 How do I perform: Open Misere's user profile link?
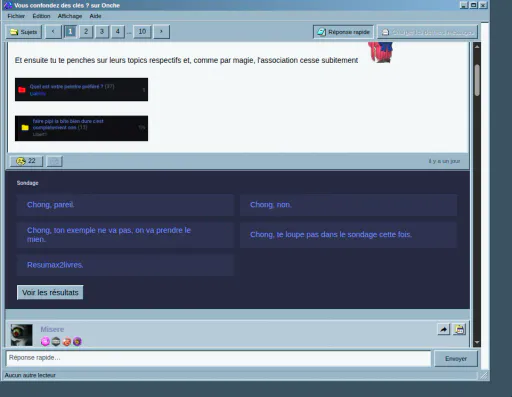coord(52,329)
